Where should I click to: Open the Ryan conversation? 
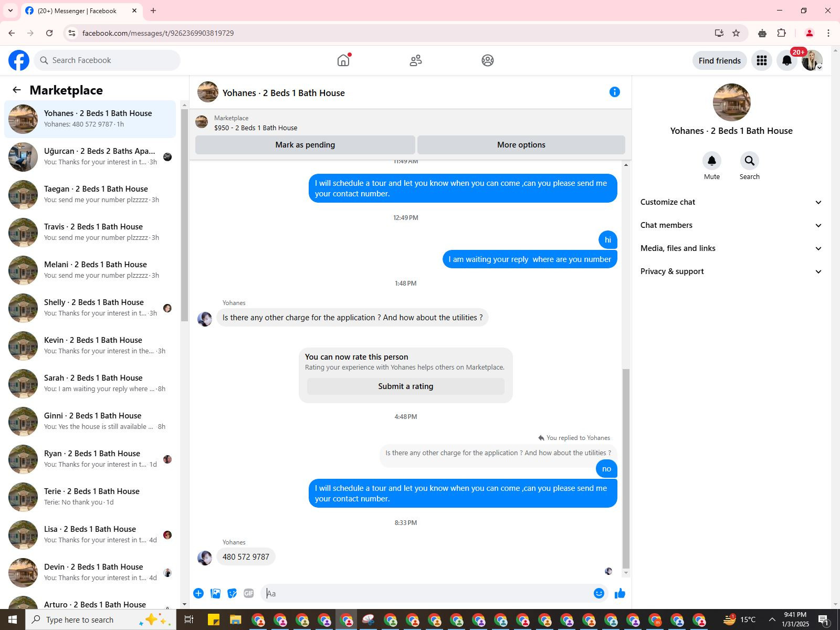point(90,459)
